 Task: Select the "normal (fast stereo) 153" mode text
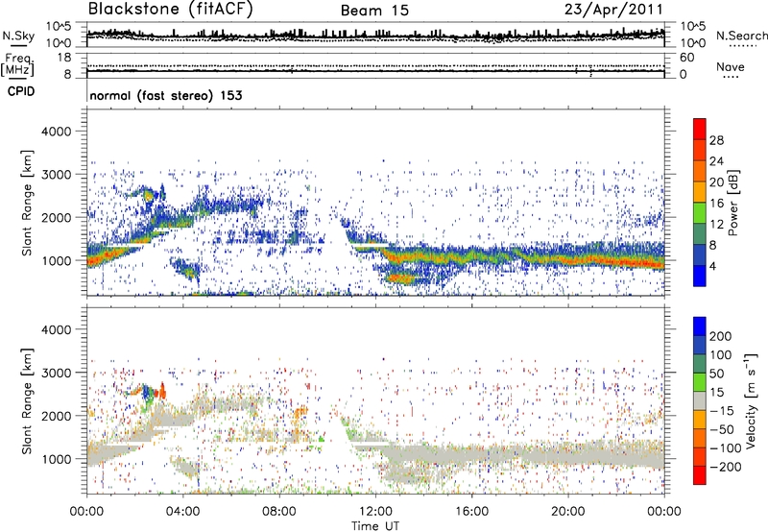tap(166, 95)
